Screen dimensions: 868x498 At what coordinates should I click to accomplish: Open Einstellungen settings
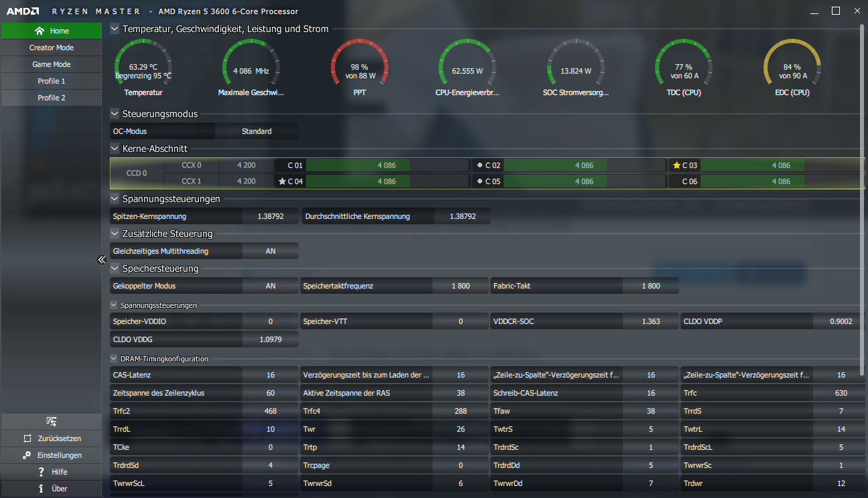(x=51, y=455)
